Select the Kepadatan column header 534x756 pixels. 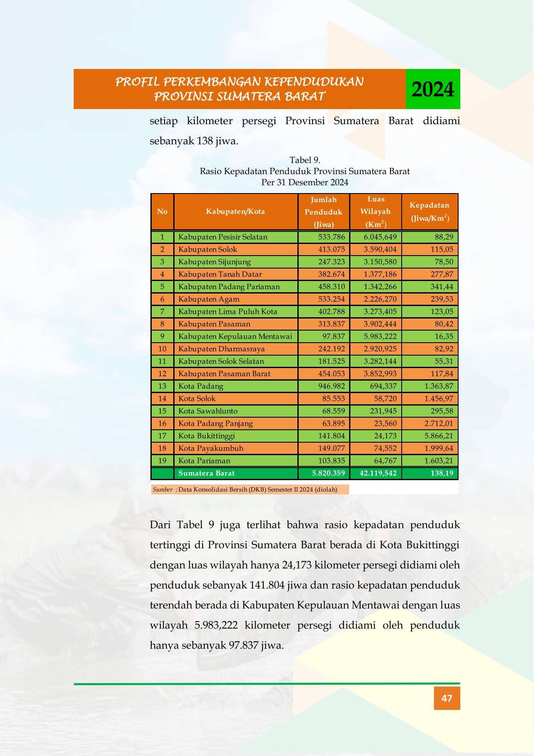coord(430,212)
